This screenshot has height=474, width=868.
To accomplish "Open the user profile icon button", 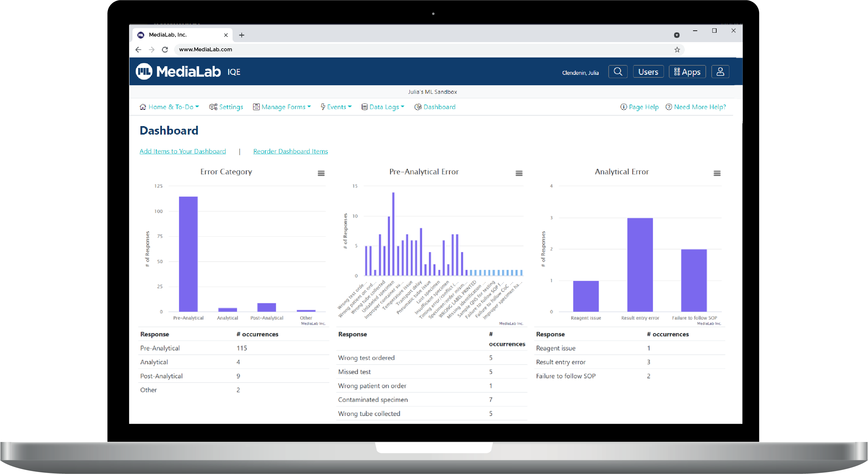I will coord(720,72).
